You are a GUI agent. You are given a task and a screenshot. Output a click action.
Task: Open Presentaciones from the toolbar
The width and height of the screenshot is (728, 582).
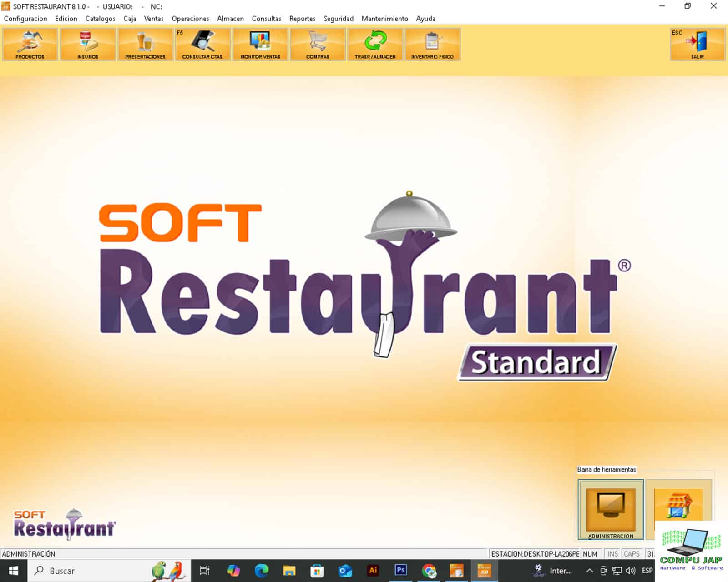[x=145, y=44]
